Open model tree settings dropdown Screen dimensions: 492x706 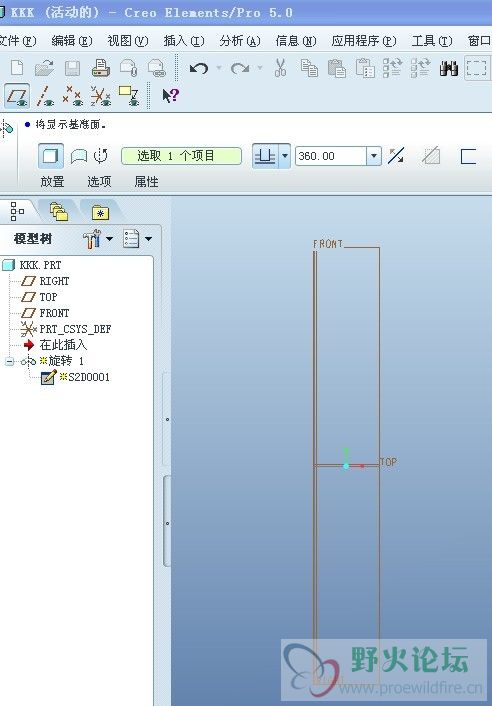click(x=98, y=239)
